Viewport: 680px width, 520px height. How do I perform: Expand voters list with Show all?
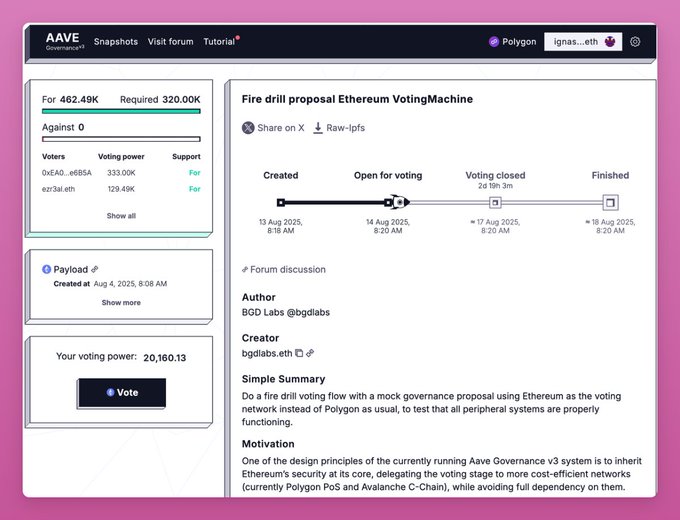point(121,216)
